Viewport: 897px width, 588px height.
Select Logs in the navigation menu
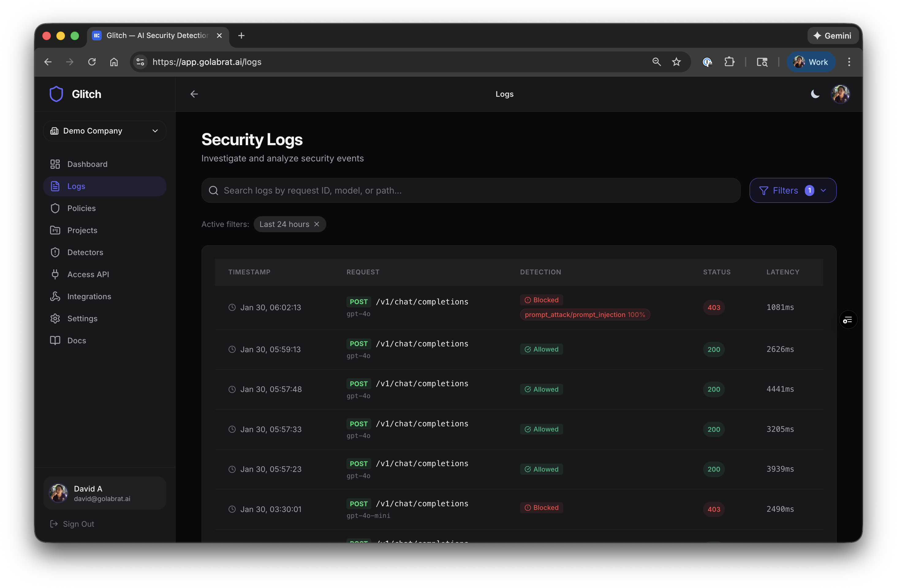point(76,186)
